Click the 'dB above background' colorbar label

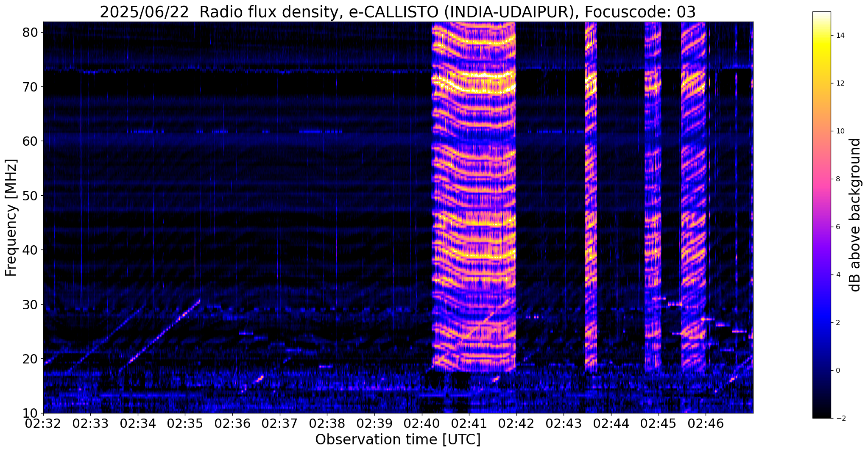coord(855,215)
